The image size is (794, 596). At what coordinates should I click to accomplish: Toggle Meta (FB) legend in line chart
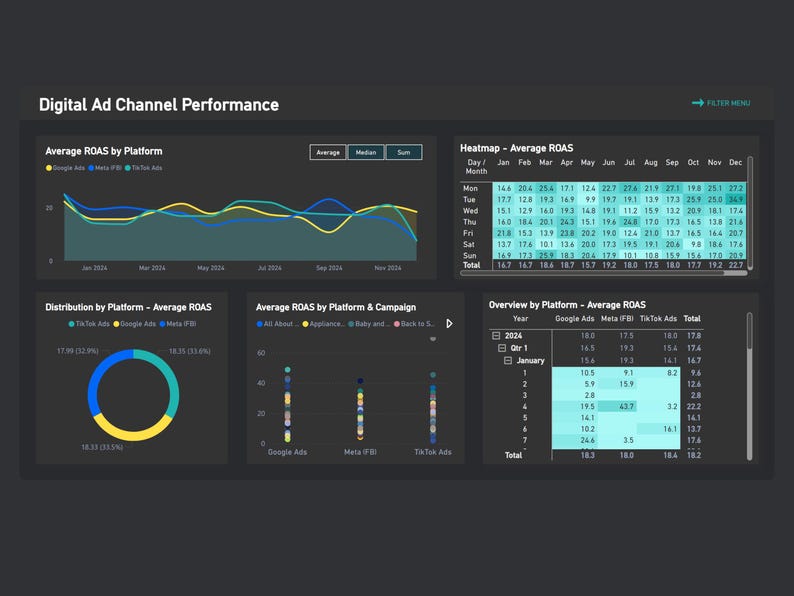click(105, 168)
